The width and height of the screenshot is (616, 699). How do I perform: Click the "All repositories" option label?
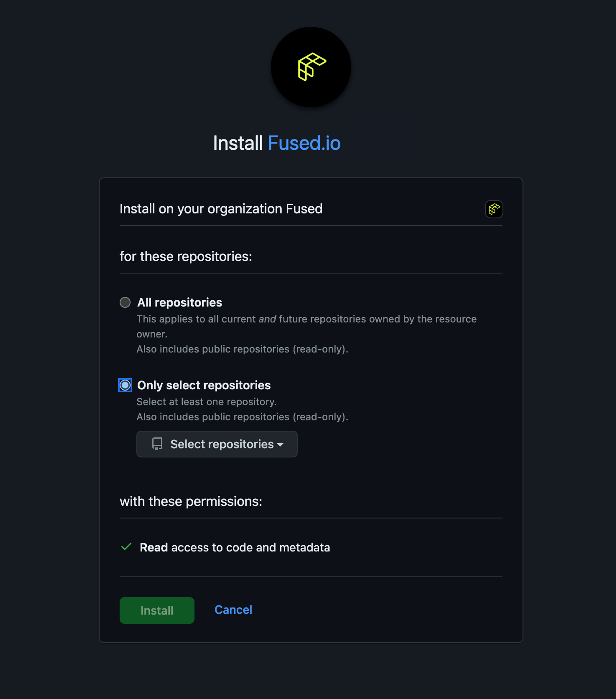click(x=180, y=302)
